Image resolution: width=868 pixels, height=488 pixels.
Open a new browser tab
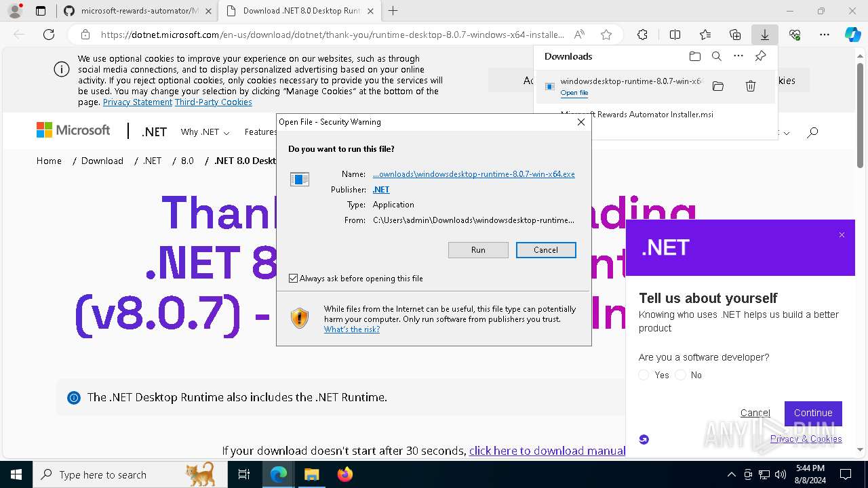[393, 11]
